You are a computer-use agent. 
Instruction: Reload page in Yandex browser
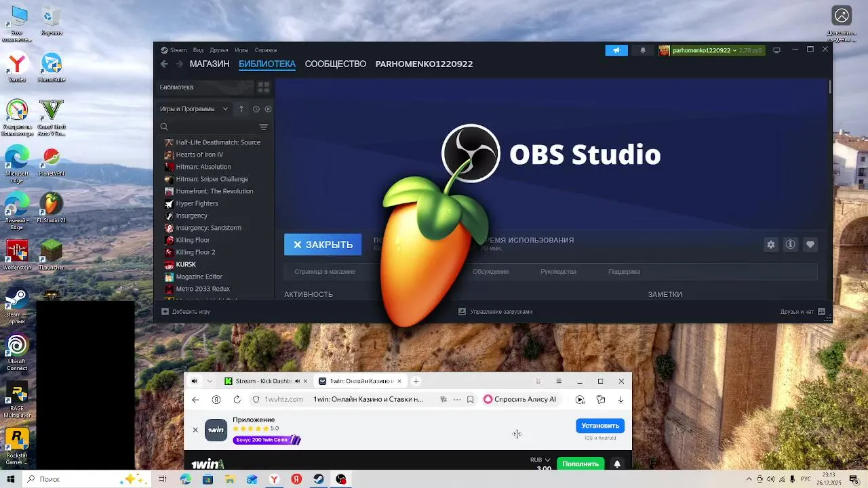[237, 399]
